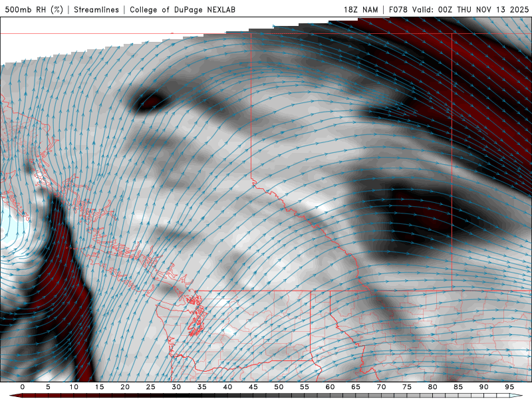Click the colorbar label '10'
This screenshot has width=532, height=399.
pyautogui.click(x=74, y=387)
